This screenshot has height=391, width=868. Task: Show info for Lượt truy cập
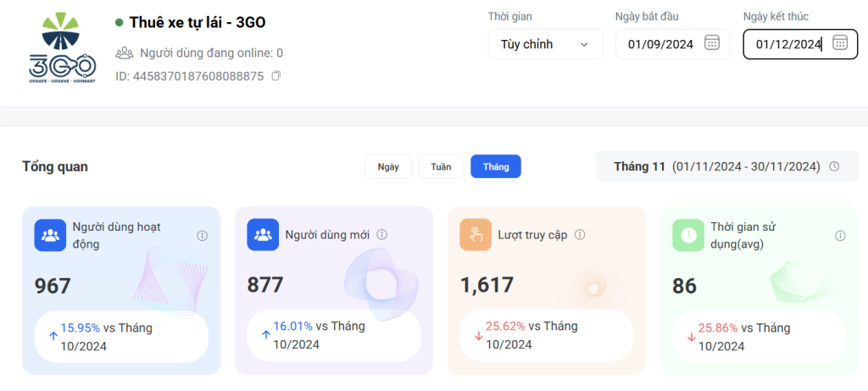tap(580, 234)
